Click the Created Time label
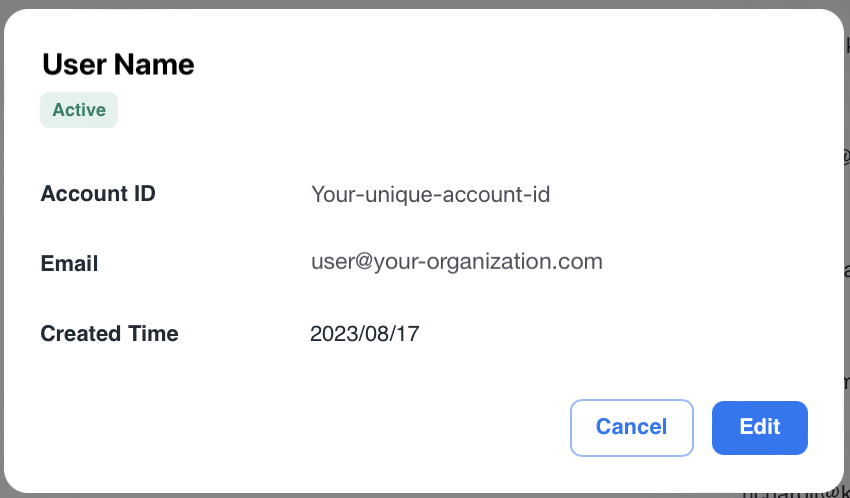This screenshot has height=498, width=850. click(x=109, y=333)
